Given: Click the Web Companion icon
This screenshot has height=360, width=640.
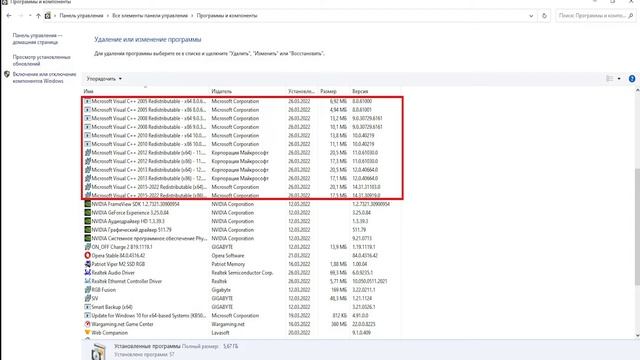Looking at the screenshot, I should pos(87,333).
